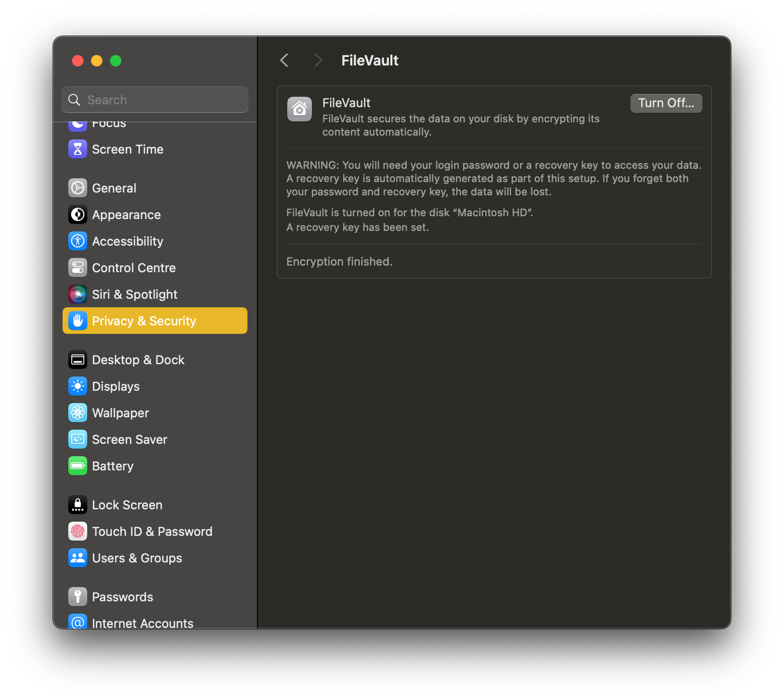Viewport: 784px width, 699px height.
Task: Open Siri & Spotlight settings
Action: (155, 294)
